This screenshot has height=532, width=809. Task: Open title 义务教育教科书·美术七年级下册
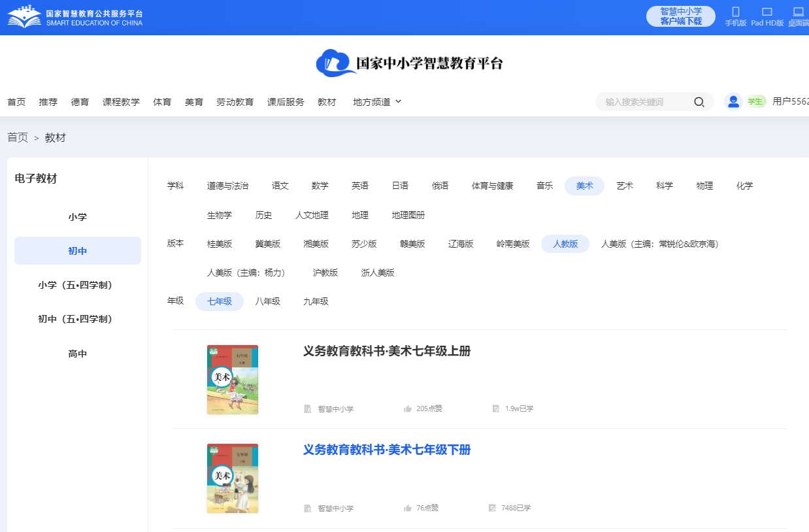click(x=387, y=450)
